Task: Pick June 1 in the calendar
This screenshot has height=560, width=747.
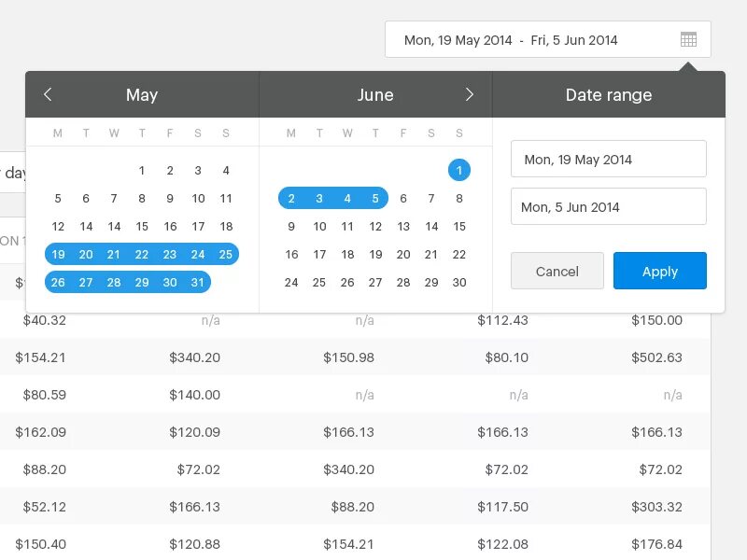Action: (458, 170)
